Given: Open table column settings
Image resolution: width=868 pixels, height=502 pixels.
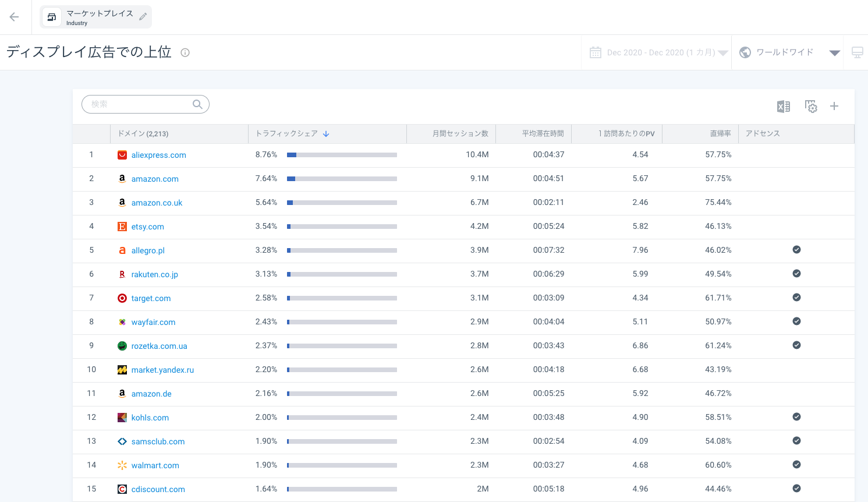Looking at the screenshot, I should click(811, 107).
